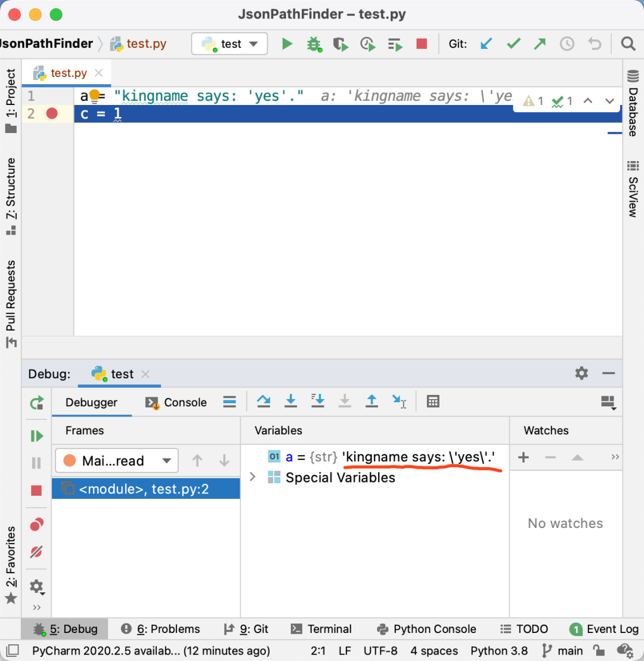Open the Event Log
Image resolution: width=644 pixels, height=661 pixels.
coord(604,629)
